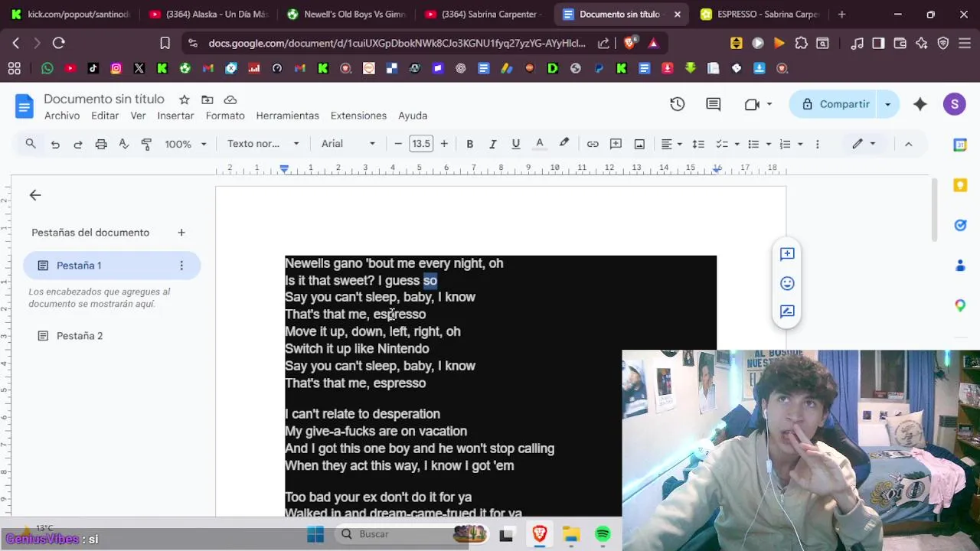
Task: Star the document with the star icon
Action: tap(185, 99)
